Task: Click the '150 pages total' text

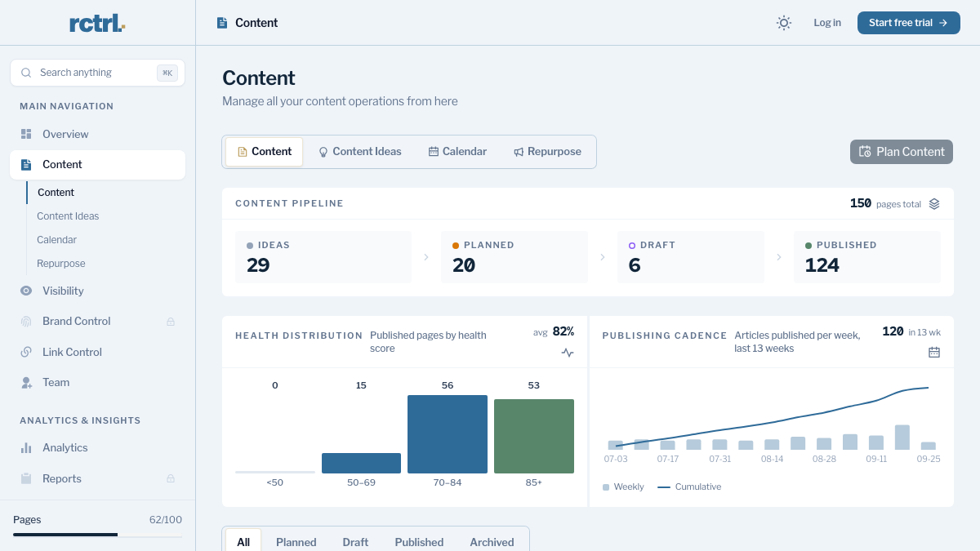Action: click(x=885, y=204)
